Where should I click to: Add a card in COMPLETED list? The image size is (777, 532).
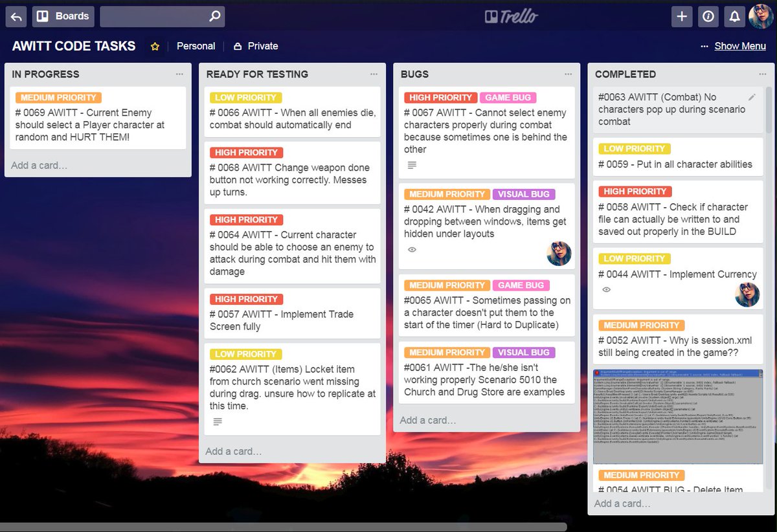(x=622, y=503)
